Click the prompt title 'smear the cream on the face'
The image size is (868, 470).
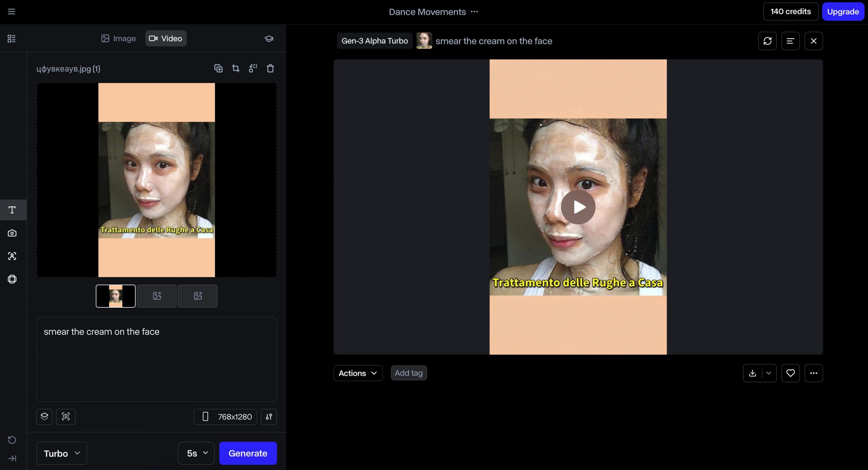click(494, 41)
